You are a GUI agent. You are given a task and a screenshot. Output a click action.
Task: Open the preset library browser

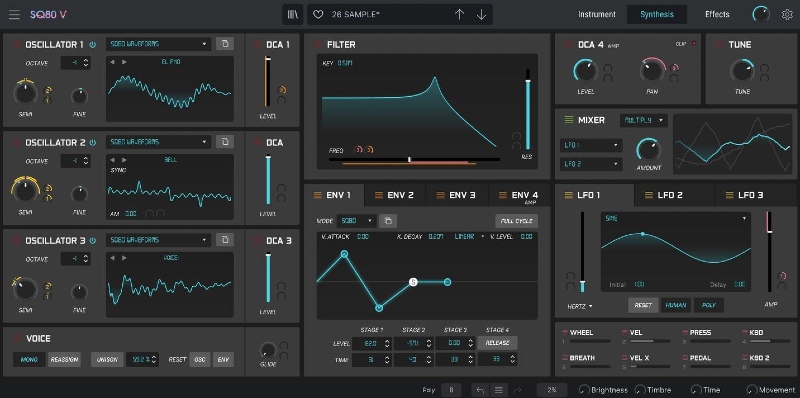tap(293, 14)
